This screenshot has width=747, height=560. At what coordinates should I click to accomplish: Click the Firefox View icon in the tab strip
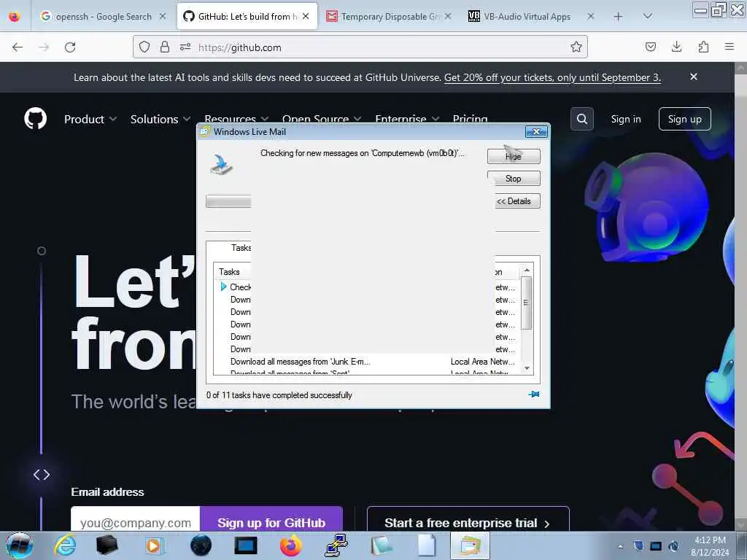(15, 16)
